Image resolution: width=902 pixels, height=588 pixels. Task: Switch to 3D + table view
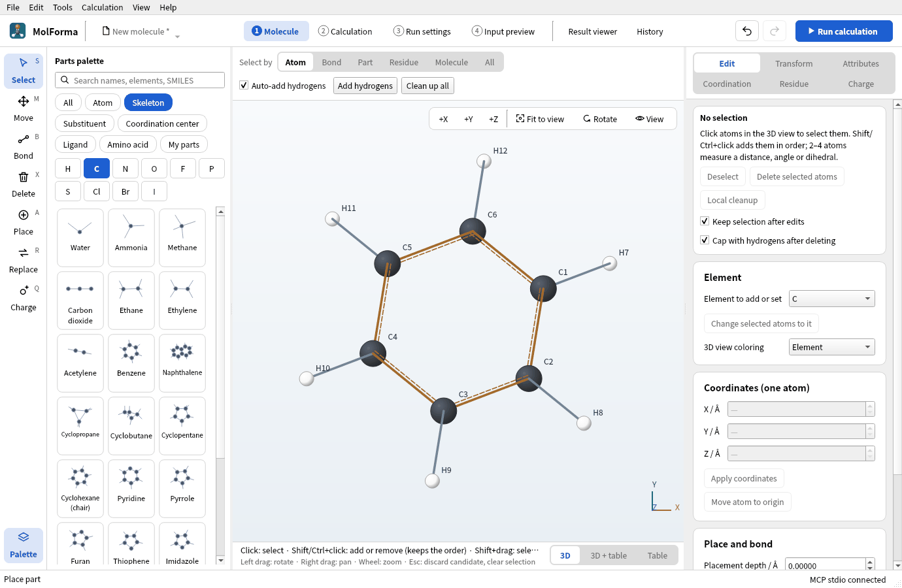[x=609, y=555]
